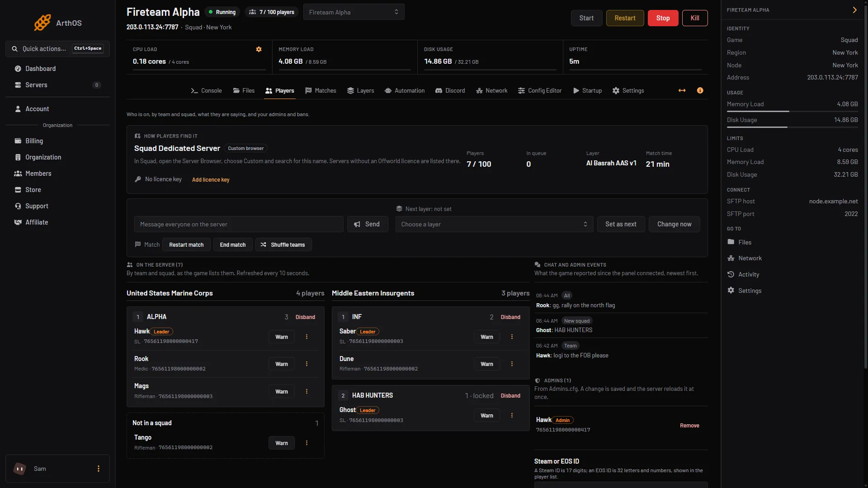Screen dimensions: 868x488
Task: Open Mags' three-dot player menu
Action: (307, 392)
